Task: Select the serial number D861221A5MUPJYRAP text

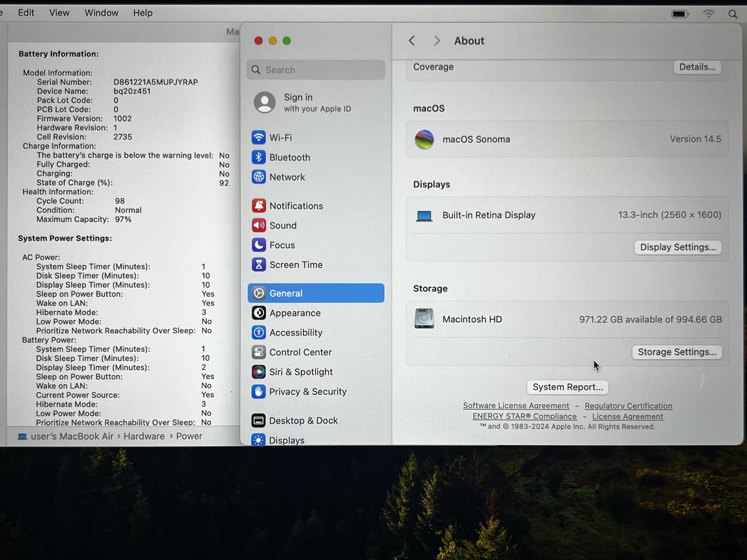Action: [156, 82]
